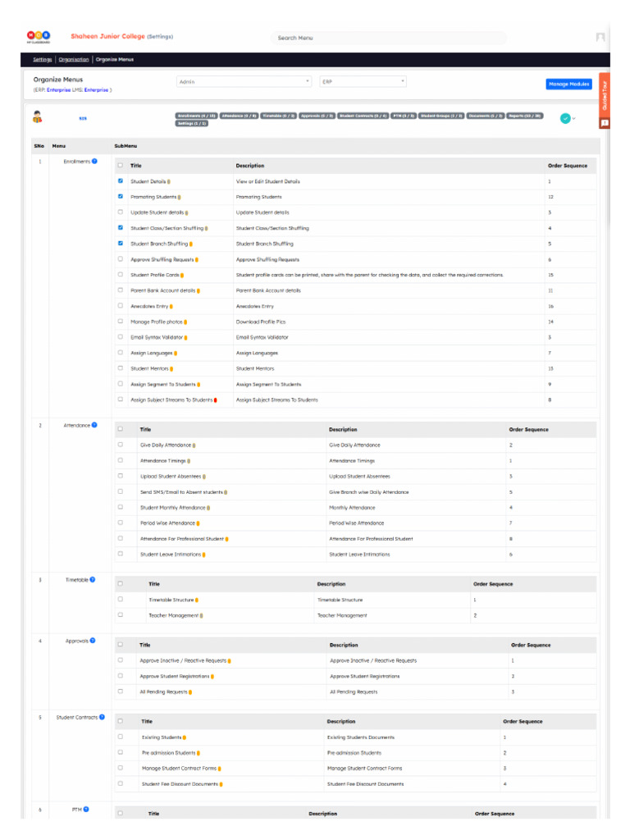Open the Admin role dropdown
Viewport: 630px width, 840px height.
[244, 81]
